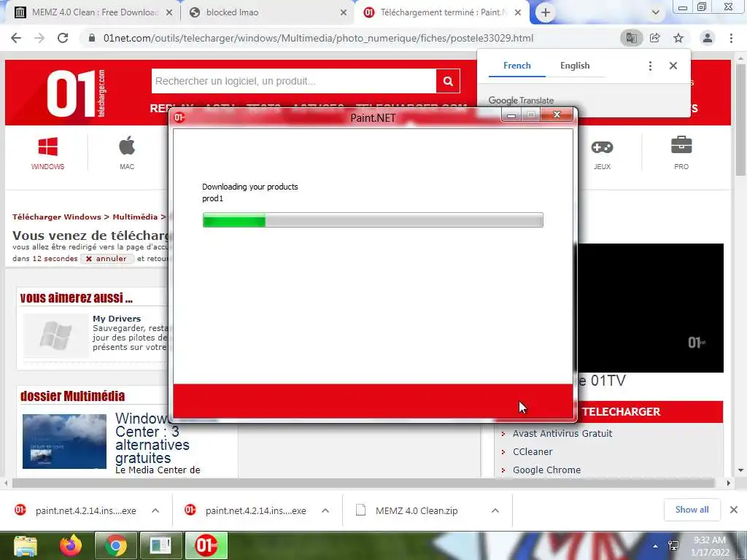Open the CCleaner link

pyautogui.click(x=532, y=451)
